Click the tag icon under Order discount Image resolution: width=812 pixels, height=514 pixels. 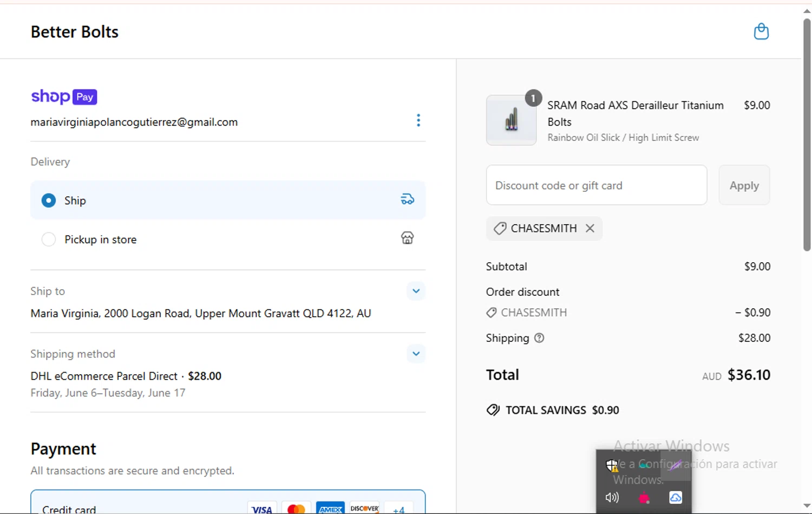(x=491, y=313)
